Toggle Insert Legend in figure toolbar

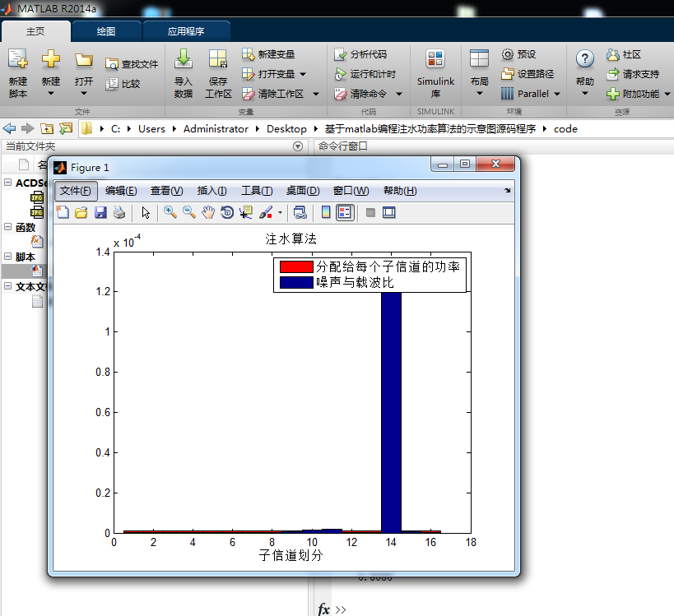(x=345, y=213)
